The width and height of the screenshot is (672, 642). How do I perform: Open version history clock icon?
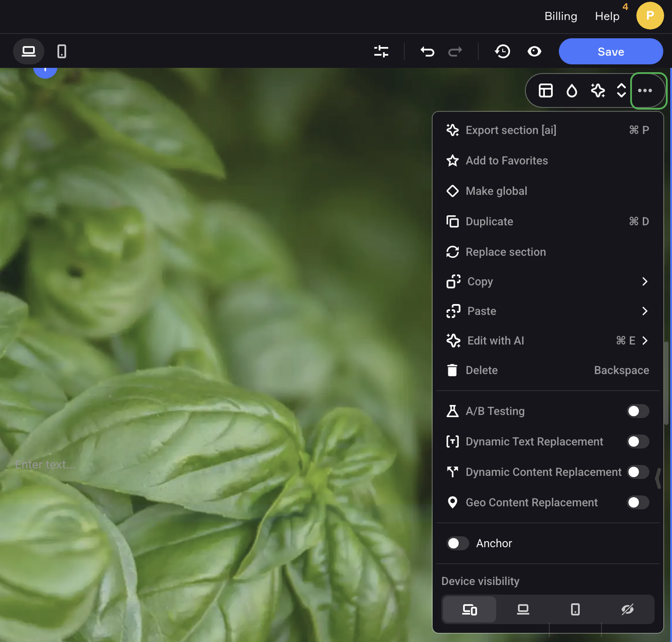point(503,51)
